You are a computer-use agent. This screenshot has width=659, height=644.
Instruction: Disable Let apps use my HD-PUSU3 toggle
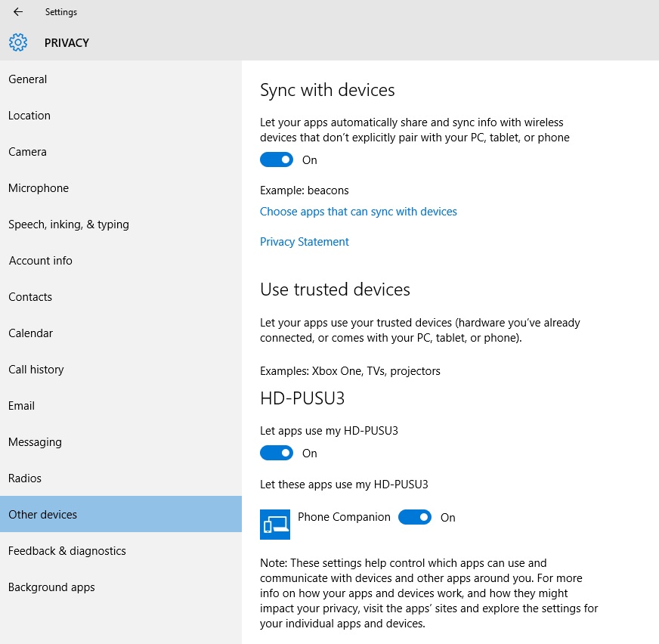(276, 454)
